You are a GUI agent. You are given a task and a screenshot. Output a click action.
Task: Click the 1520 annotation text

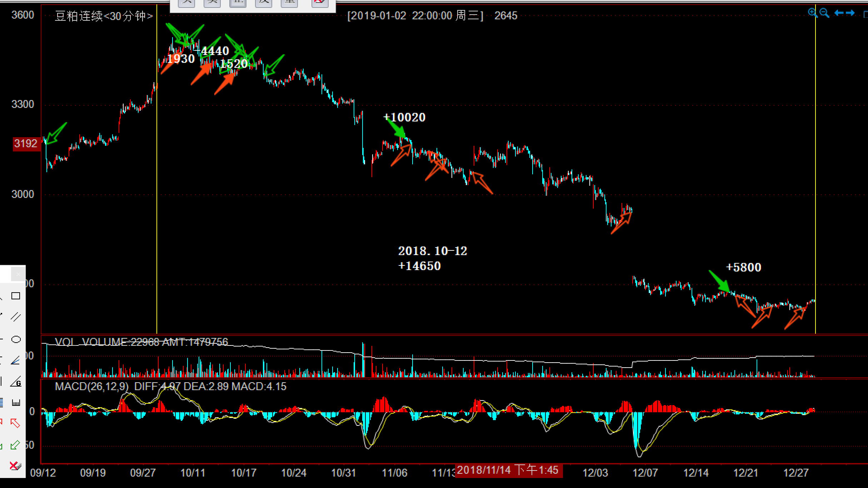click(x=234, y=64)
